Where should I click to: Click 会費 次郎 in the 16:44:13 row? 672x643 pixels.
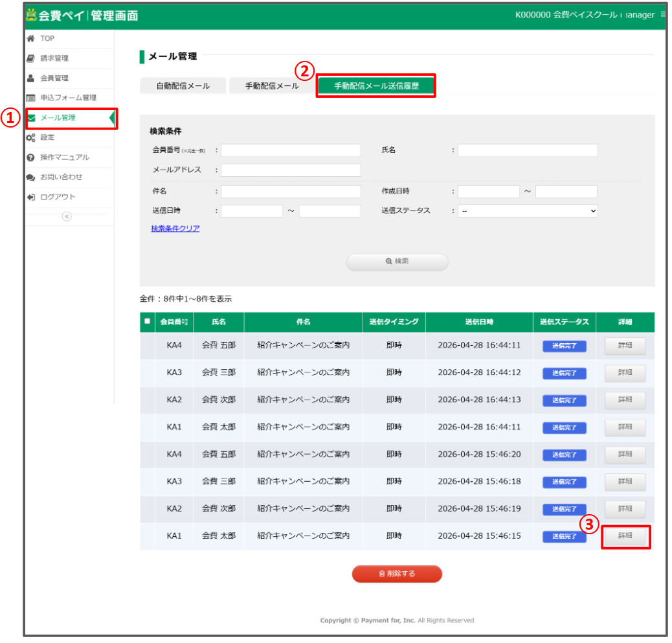pyautogui.click(x=220, y=401)
